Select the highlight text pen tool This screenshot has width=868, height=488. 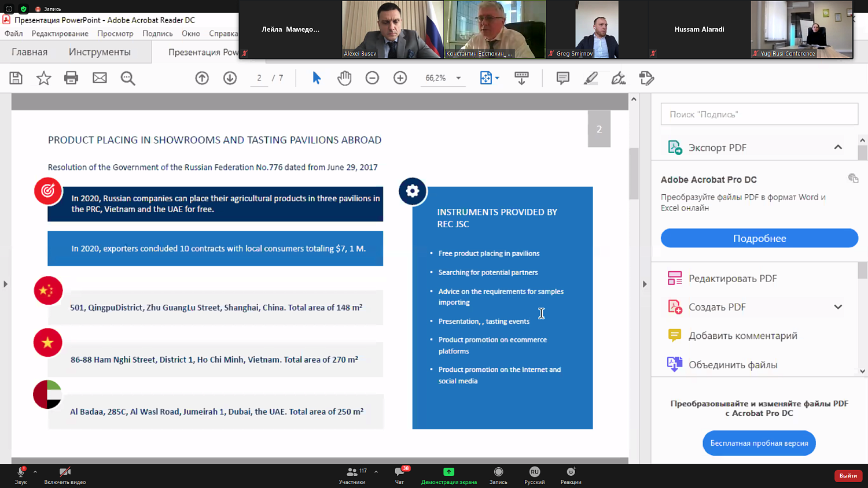[x=590, y=78]
